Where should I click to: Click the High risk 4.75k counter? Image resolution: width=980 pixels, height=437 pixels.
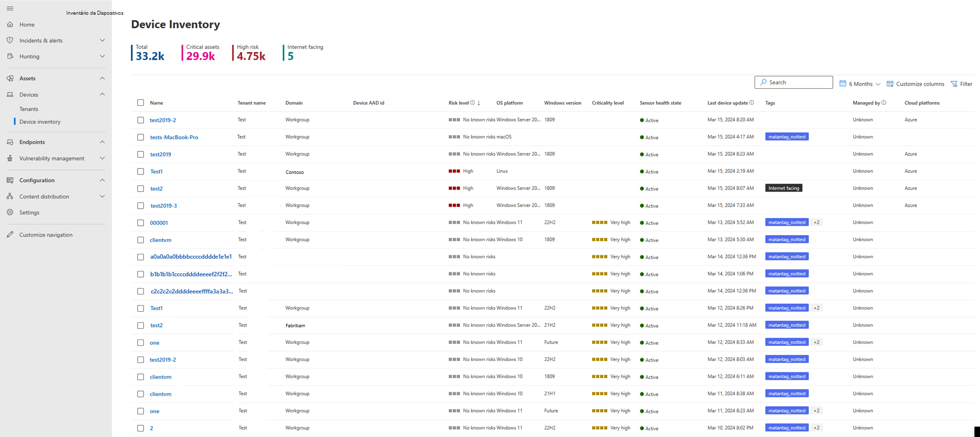pos(249,53)
